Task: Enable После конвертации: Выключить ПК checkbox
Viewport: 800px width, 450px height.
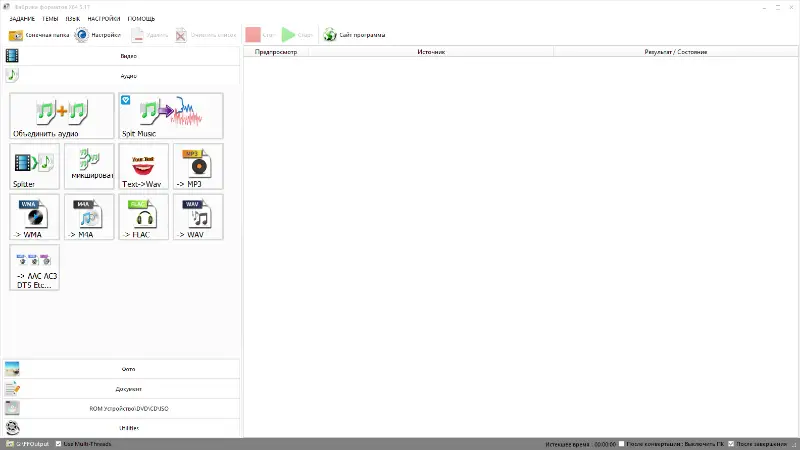Action: coord(621,444)
